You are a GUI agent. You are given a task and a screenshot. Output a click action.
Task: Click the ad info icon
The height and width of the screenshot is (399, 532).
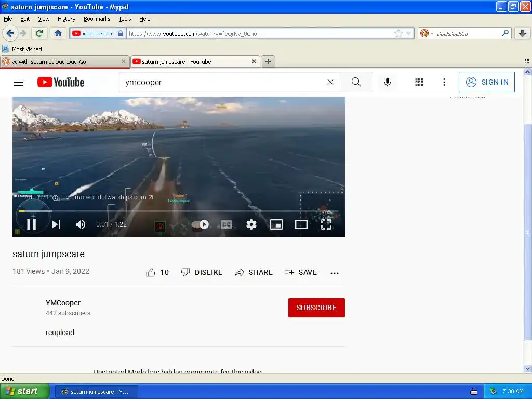click(x=55, y=198)
